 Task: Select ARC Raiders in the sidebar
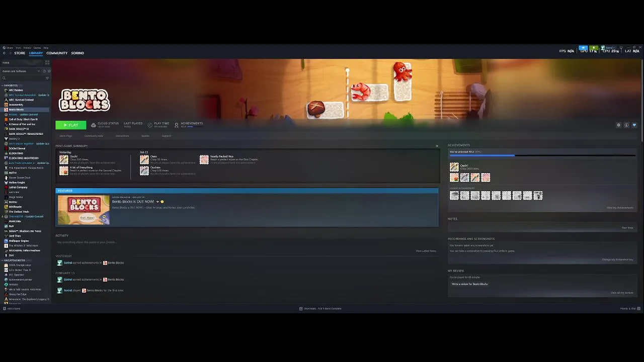click(16, 90)
